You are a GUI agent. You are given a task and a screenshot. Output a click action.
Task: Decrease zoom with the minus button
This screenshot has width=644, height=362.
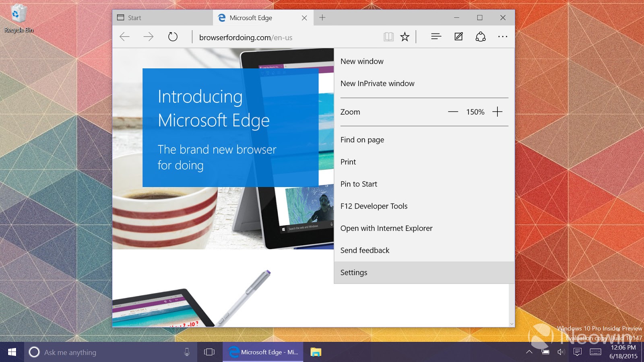tap(453, 112)
